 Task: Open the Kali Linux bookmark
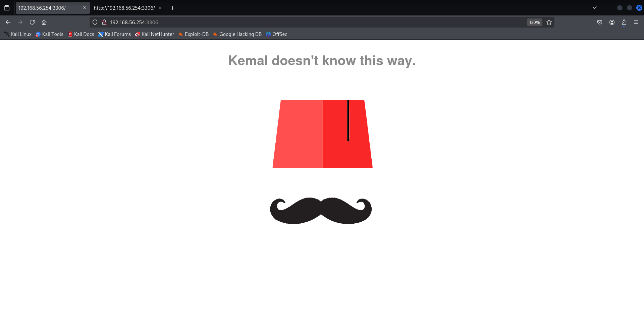coord(18,34)
